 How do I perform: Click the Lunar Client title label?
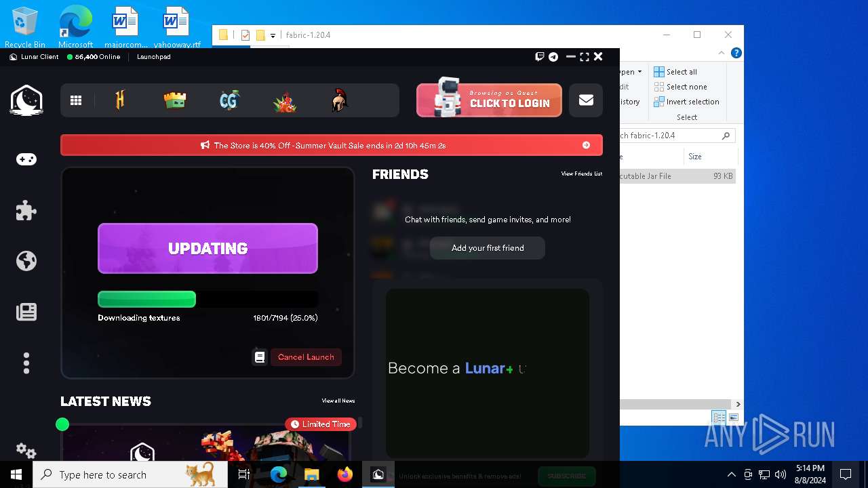point(40,57)
